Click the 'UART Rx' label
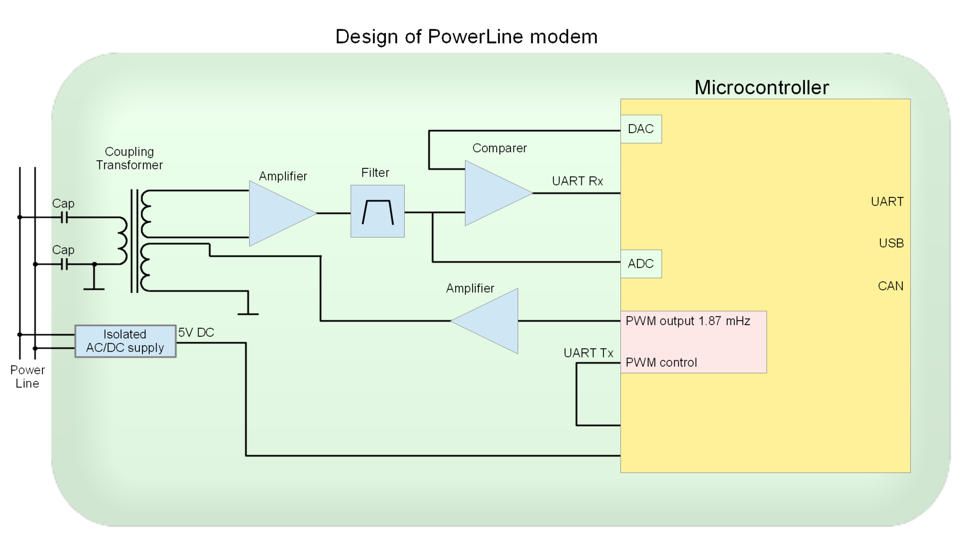The height and width of the screenshot is (560, 980). click(577, 181)
